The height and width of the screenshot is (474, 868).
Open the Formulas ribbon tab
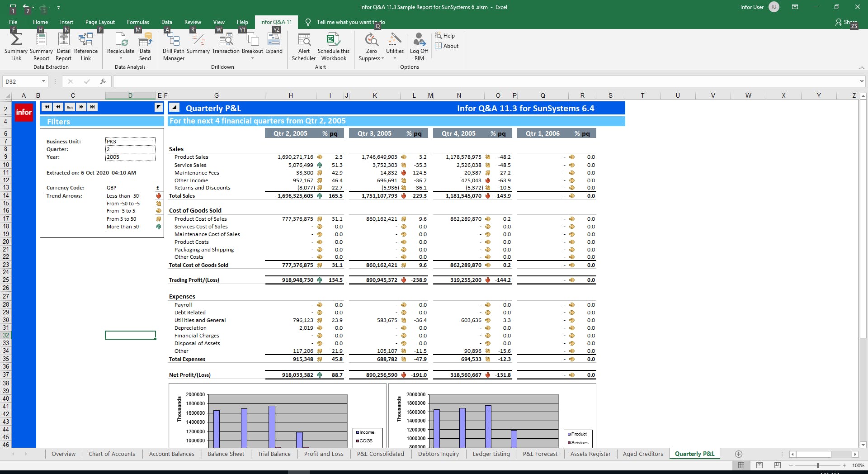pos(138,22)
